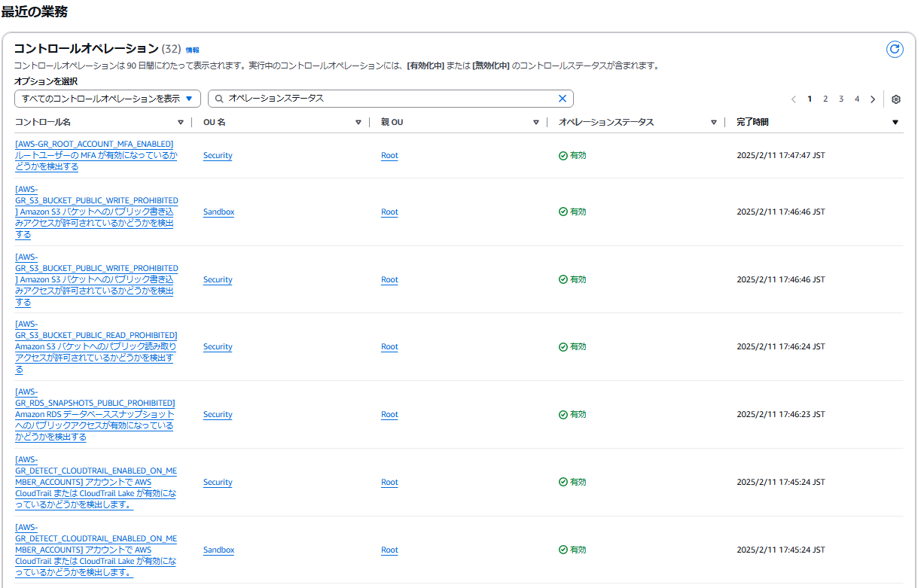Sort by 完了時間 column arrow
Image resolution: width=924 pixels, height=588 pixels.
click(895, 122)
